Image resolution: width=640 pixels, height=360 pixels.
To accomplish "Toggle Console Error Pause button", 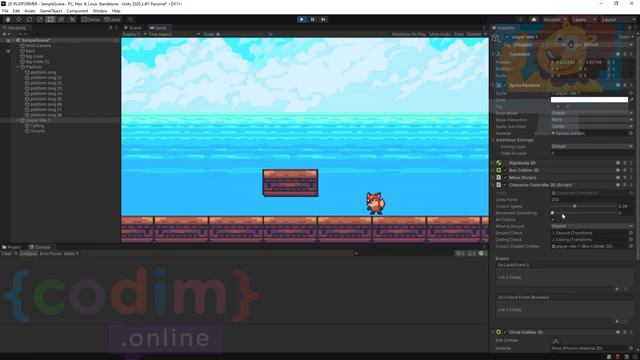I will [x=51, y=253].
